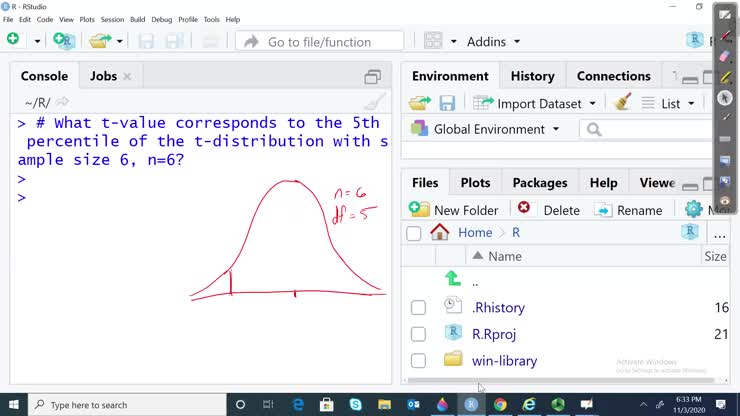740x416 pixels.
Task: Switch to the Environment tab
Action: [450, 76]
